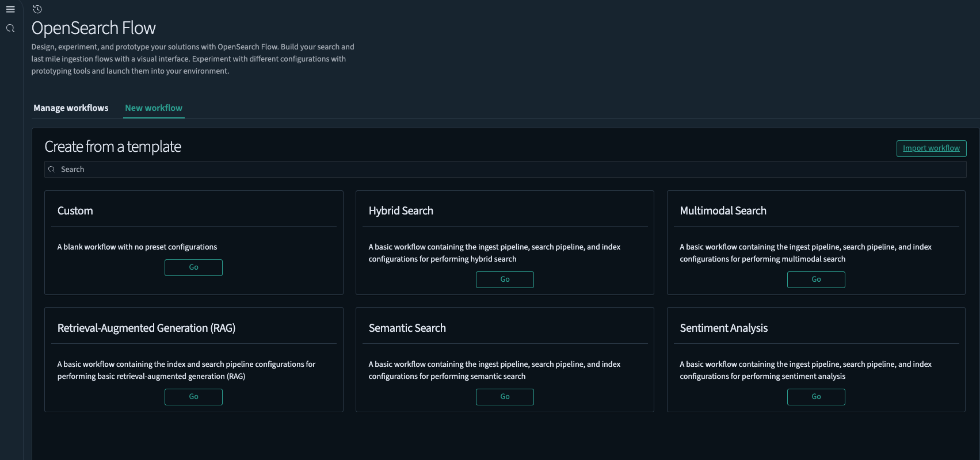Click the Sentiment Analysis card title

tap(723, 328)
